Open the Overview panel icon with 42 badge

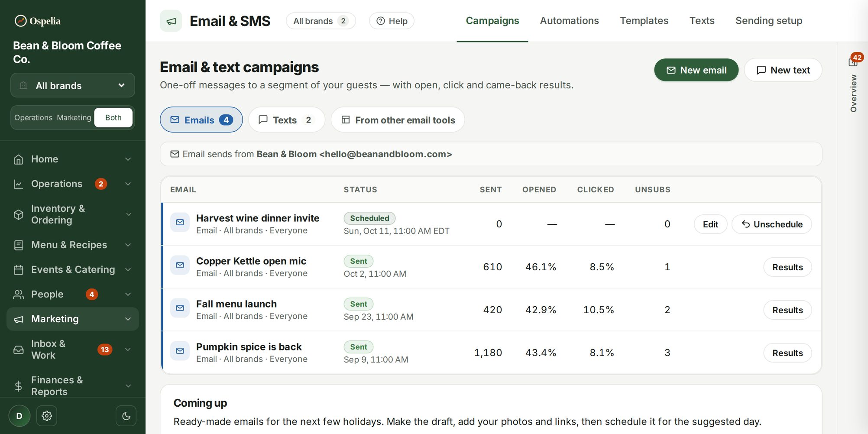tap(853, 62)
